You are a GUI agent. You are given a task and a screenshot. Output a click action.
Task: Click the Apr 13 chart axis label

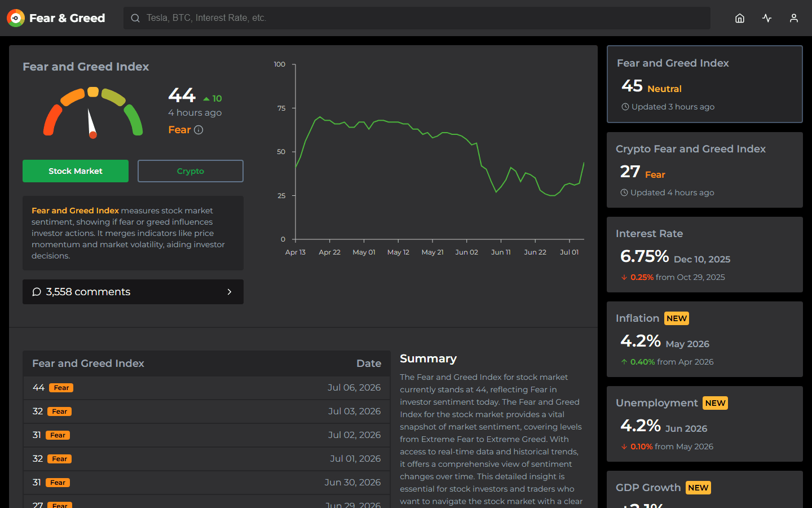click(x=295, y=252)
